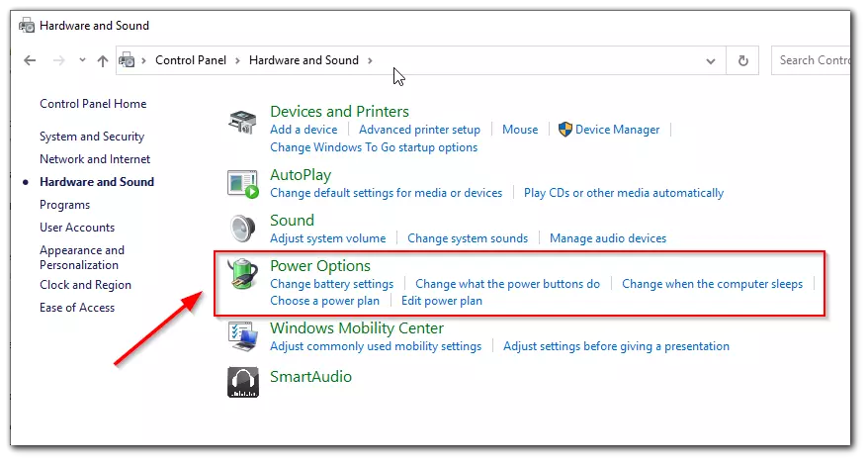Screen dimensions: 868x463
Task: Open the SmartAudio heading
Action: (x=310, y=377)
